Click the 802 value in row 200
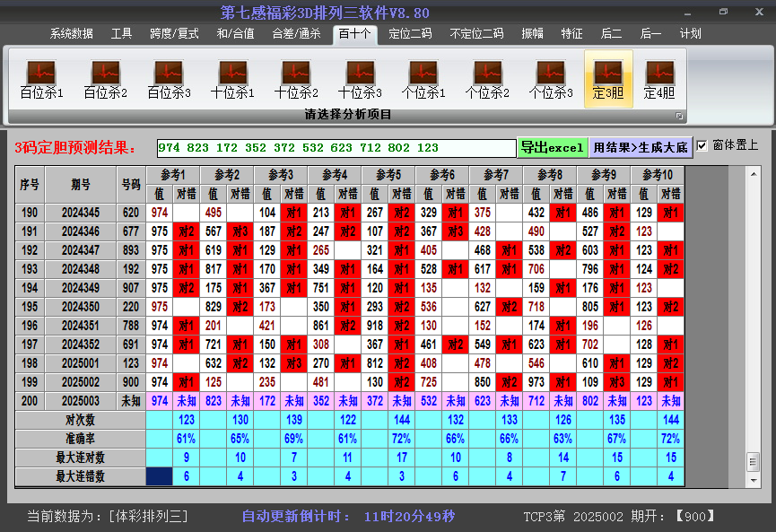 tap(590, 401)
